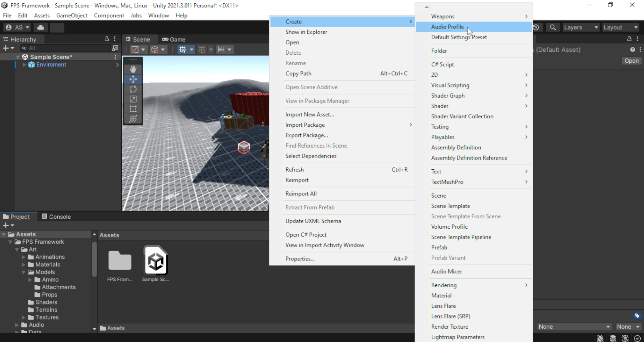Select Show in Explorer menu item
Screen dimensions: 644x342
point(342,32)
